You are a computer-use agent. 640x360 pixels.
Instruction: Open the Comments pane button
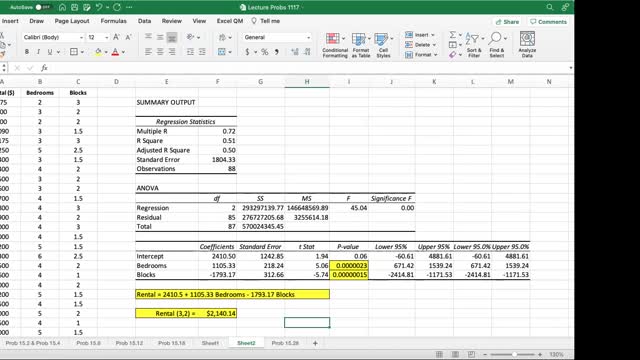click(549, 22)
